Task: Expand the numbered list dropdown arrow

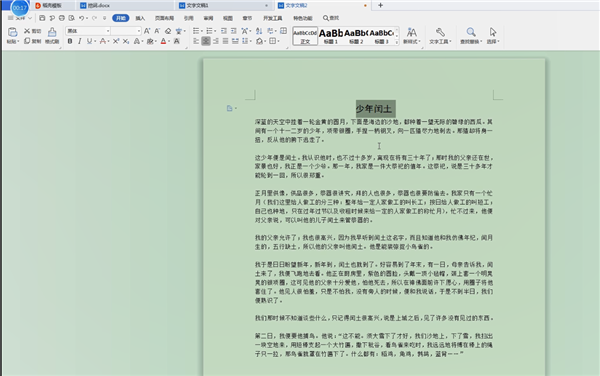Action: coord(215,31)
